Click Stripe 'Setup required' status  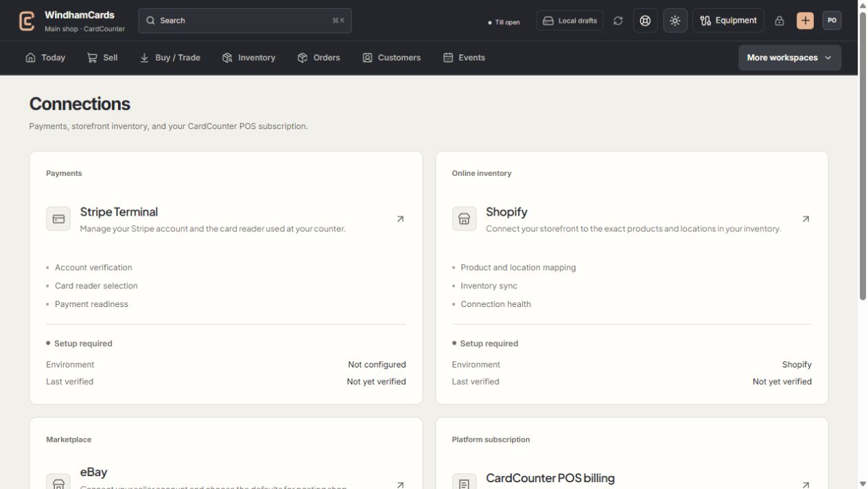pyautogui.click(x=83, y=343)
